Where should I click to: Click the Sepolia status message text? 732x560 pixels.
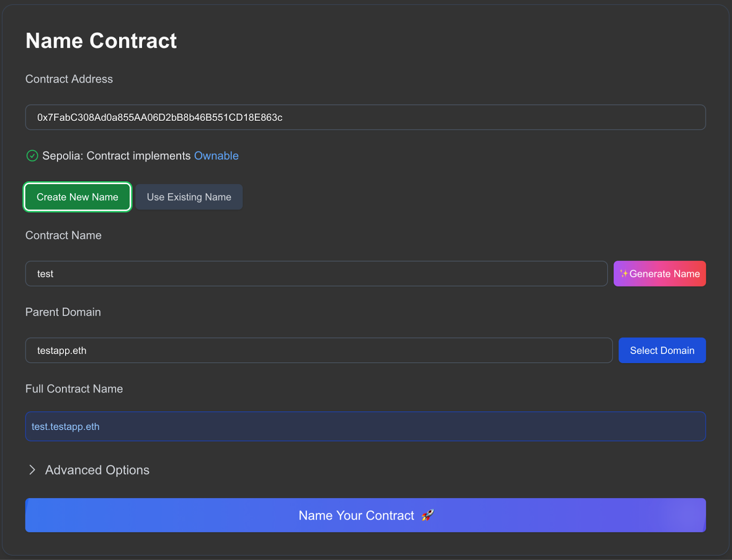click(x=116, y=156)
